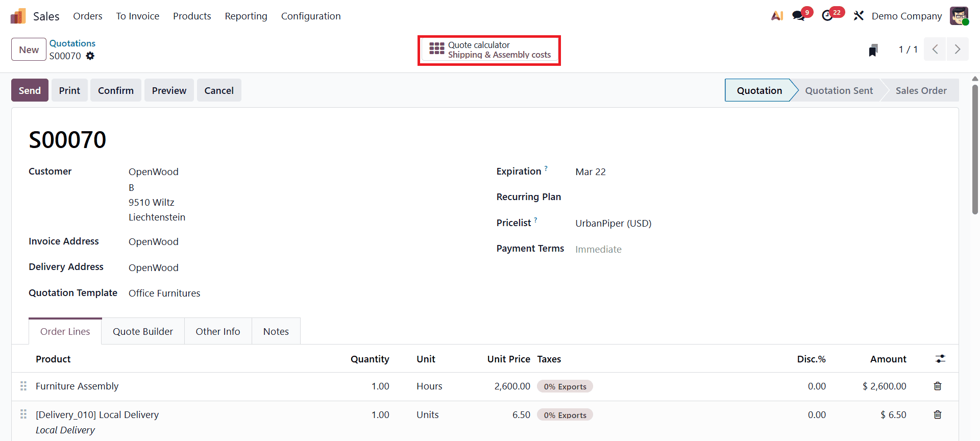Open the Configuration menu
The width and height of the screenshot is (980, 441).
(311, 16)
